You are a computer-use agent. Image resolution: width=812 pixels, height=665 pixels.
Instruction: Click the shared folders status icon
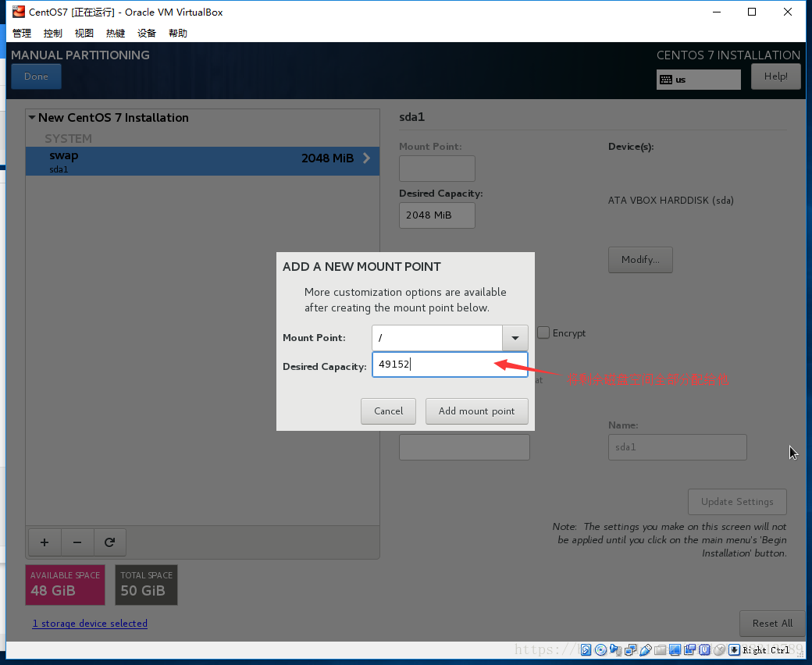point(661,650)
